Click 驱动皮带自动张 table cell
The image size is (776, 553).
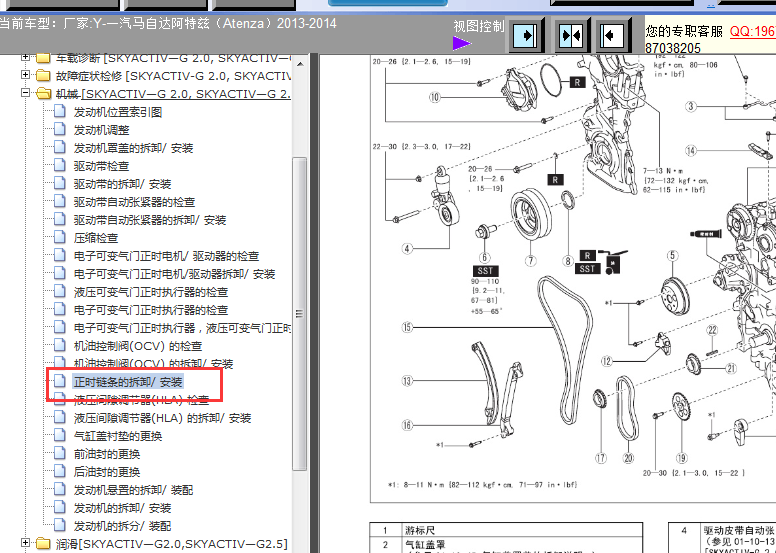pos(739,530)
